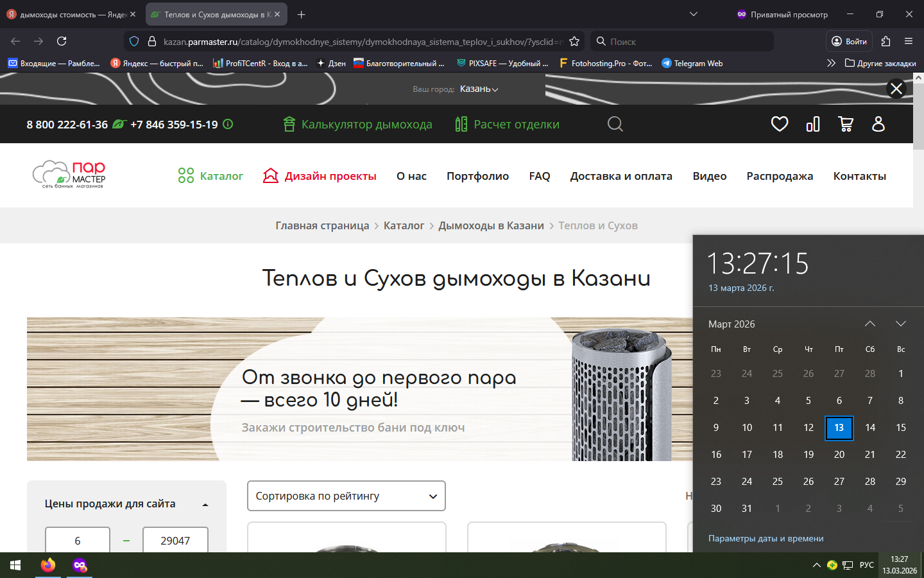Open the product comparison icon
The width and height of the screenshot is (924, 578).
click(812, 124)
